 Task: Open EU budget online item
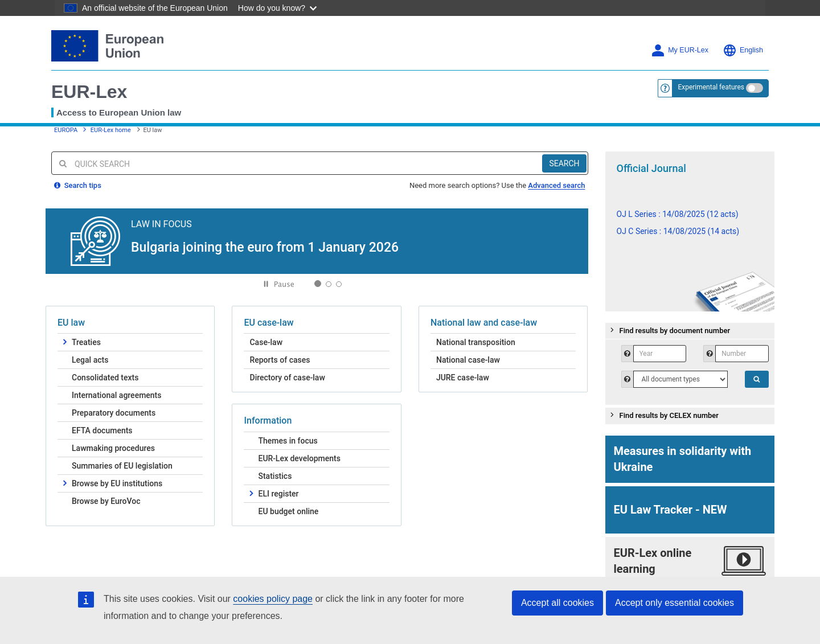coord(288,511)
